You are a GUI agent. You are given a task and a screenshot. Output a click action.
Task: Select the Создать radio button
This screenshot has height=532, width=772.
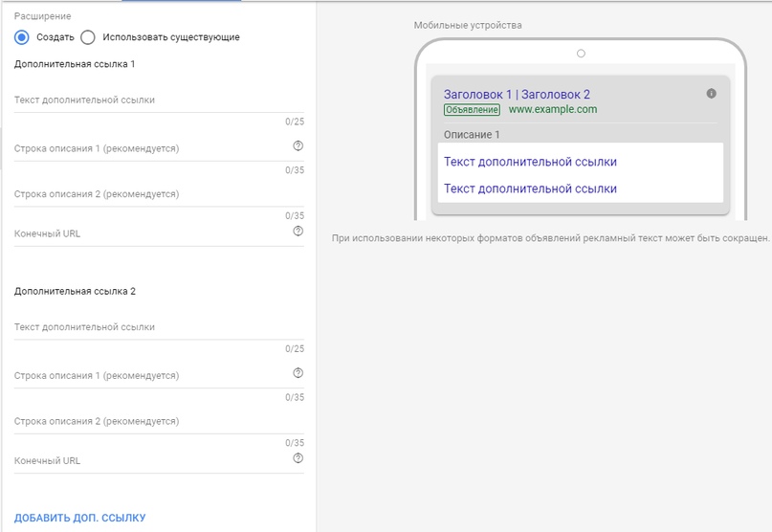pyautogui.click(x=22, y=37)
